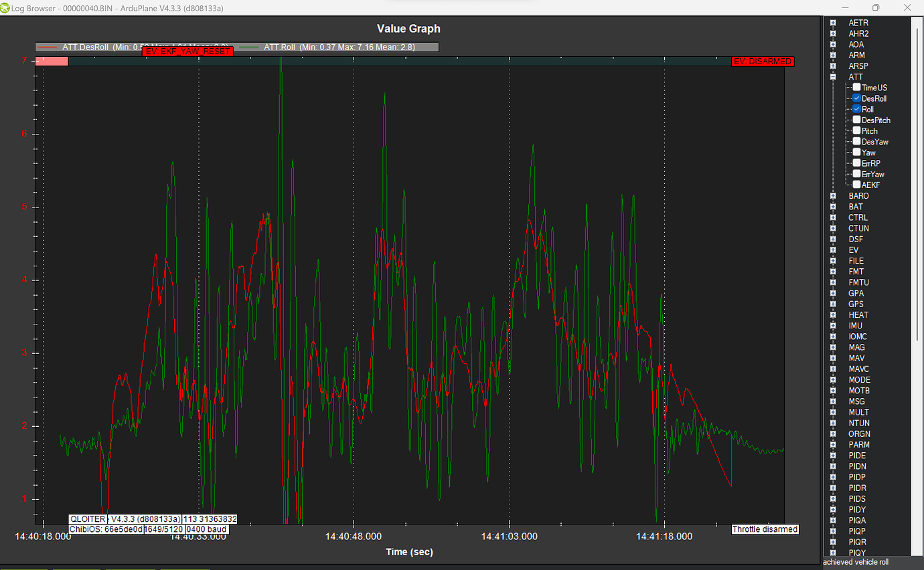Collapse the ATT category using its minus icon
Image resolution: width=924 pixels, height=570 pixels.
coord(832,77)
